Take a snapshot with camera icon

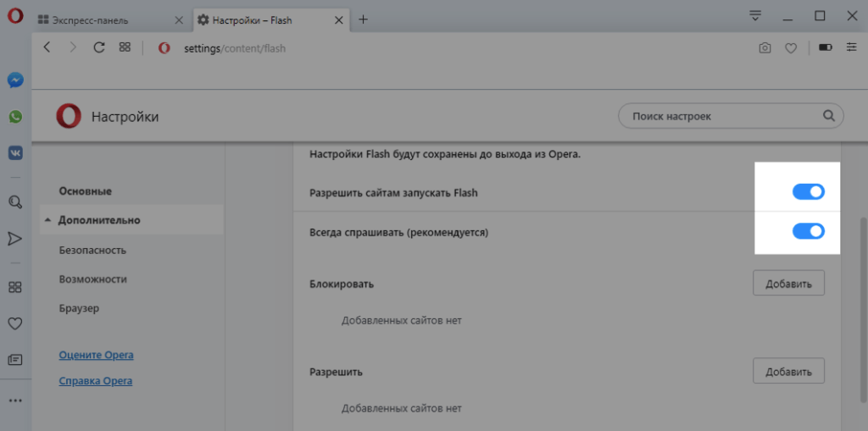coord(765,48)
